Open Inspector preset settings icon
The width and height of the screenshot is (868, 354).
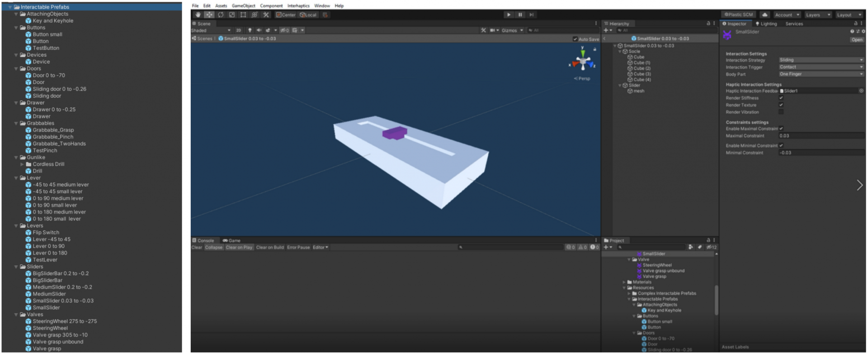858,32
